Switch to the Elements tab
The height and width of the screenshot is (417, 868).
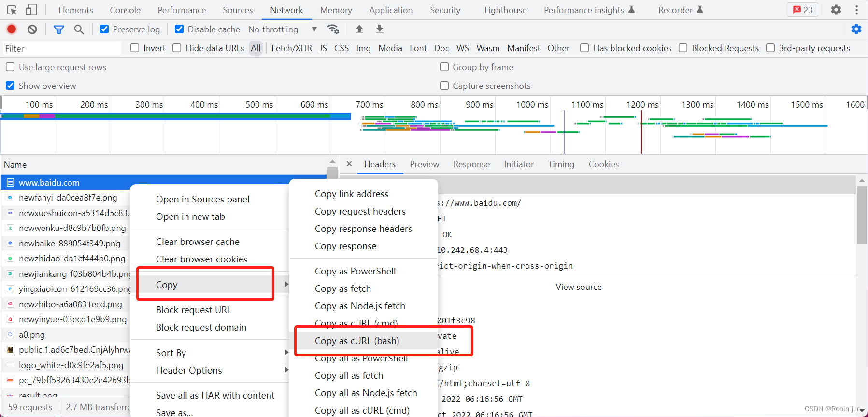[76, 10]
